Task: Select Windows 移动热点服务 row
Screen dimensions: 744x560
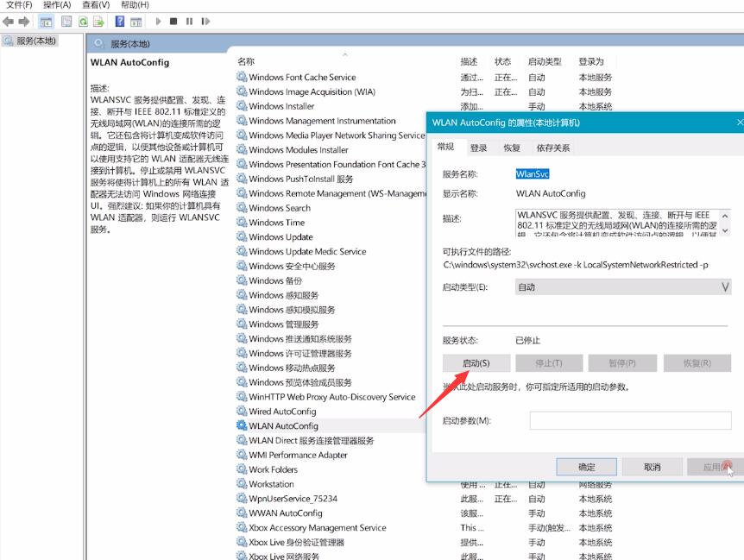Action: (292, 368)
